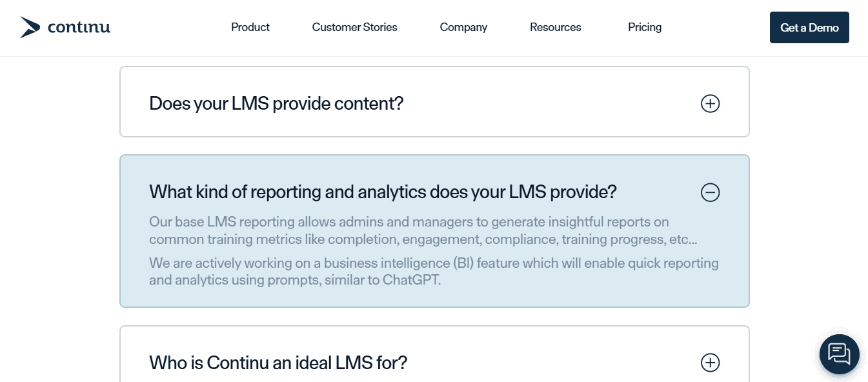Click the Continu arrow logo icon
Viewport: 868px width, 382px height.
(30, 27)
